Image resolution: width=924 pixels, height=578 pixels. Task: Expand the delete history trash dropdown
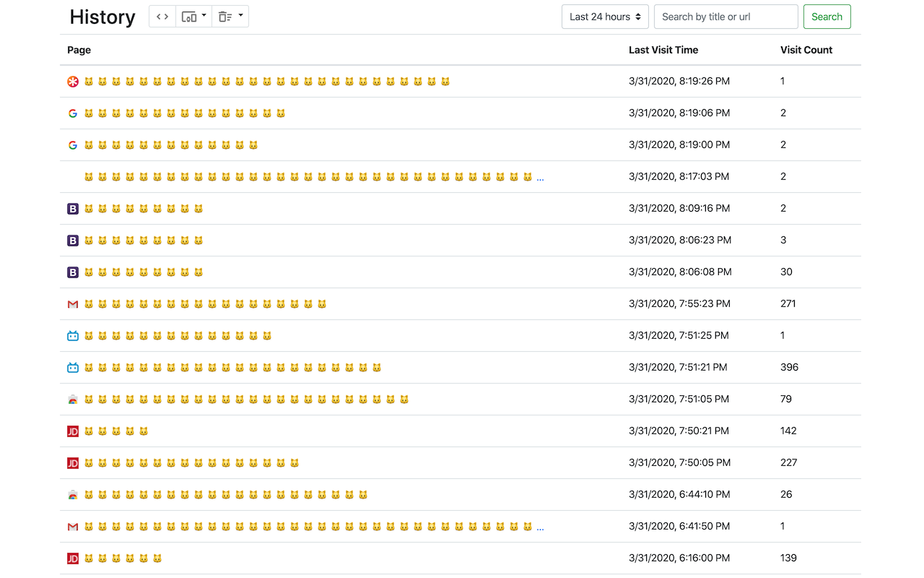point(230,17)
